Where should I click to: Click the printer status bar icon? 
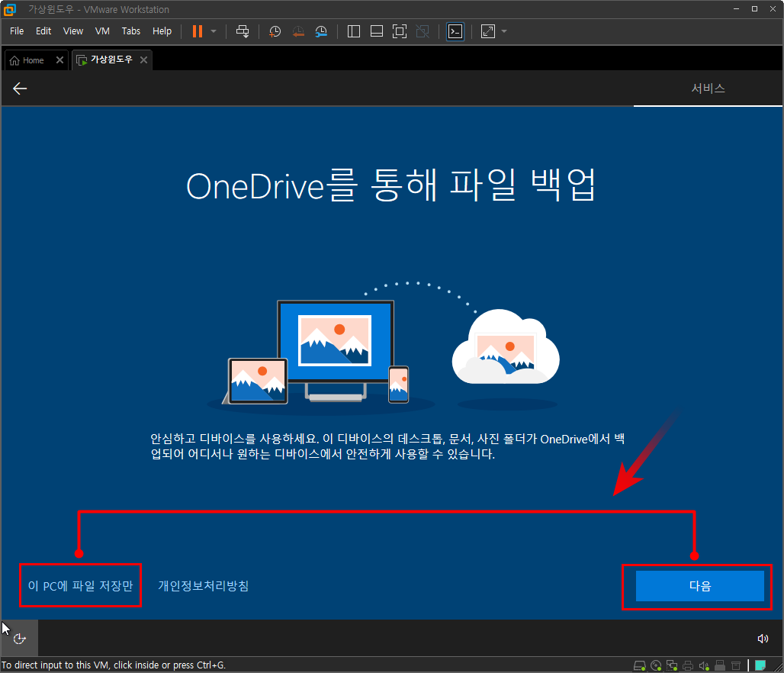(x=688, y=665)
